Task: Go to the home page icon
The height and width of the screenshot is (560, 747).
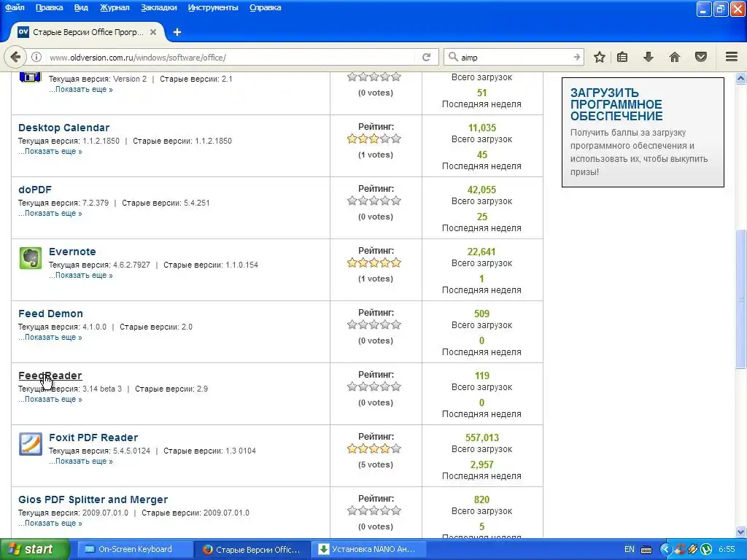Action: (675, 57)
